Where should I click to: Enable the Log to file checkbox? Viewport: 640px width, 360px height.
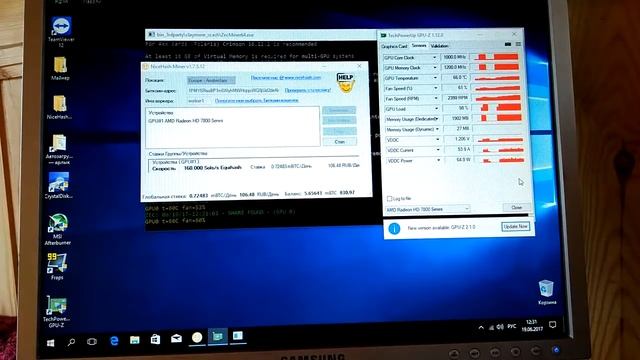pyautogui.click(x=389, y=199)
